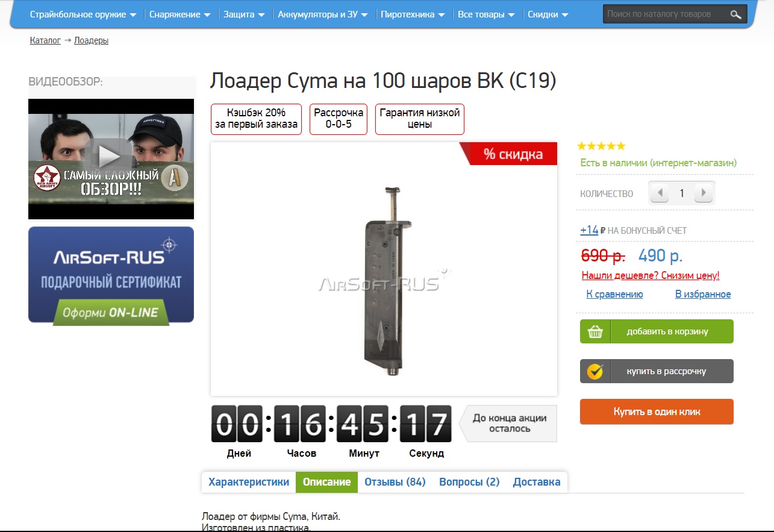Switch to the Характеристики tab
The image size is (774, 532).
tap(249, 482)
